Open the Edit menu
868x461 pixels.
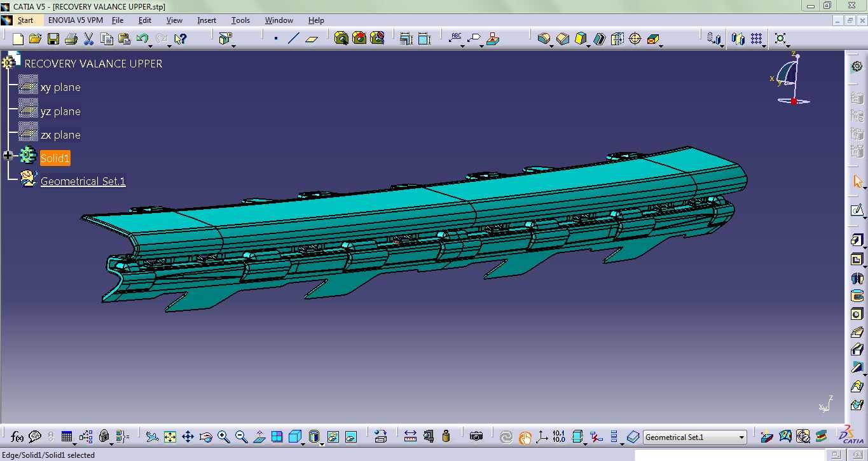[145, 20]
